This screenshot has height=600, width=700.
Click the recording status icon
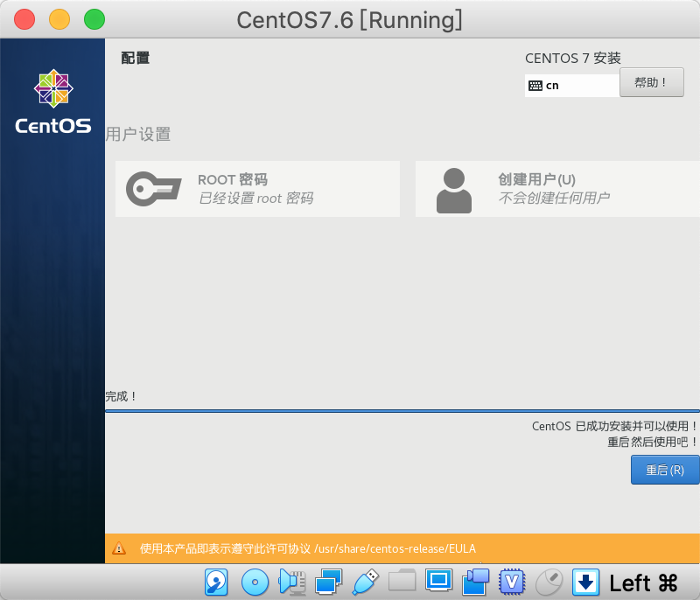point(475,583)
